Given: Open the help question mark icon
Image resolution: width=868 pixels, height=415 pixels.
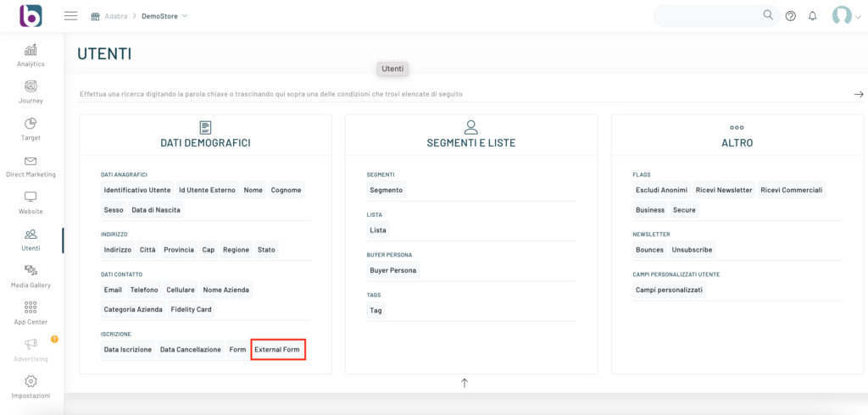Looking at the screenshot, I should pos(790,16).
